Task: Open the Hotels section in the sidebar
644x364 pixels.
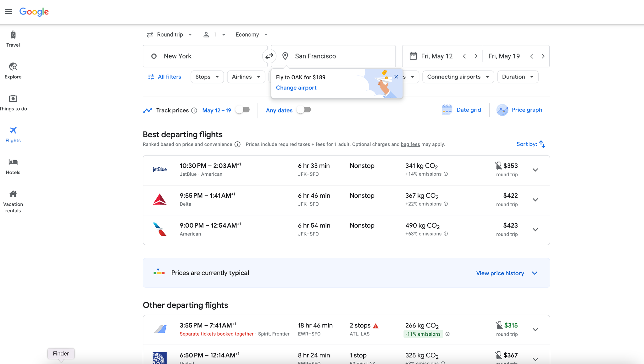Action: (13, 166)
